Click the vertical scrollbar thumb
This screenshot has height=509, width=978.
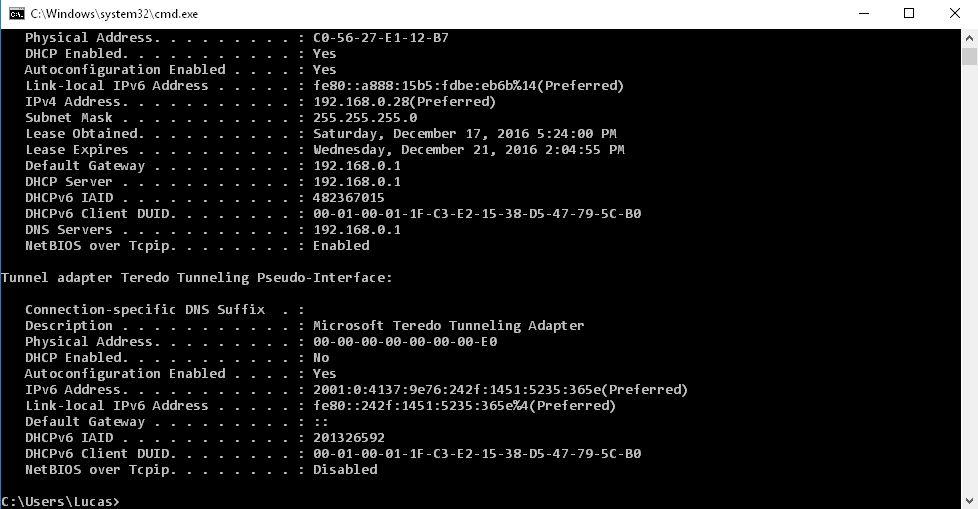969,56
